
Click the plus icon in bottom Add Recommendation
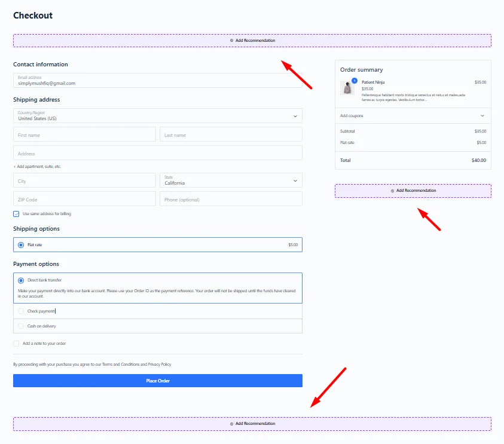pos(231,424)
